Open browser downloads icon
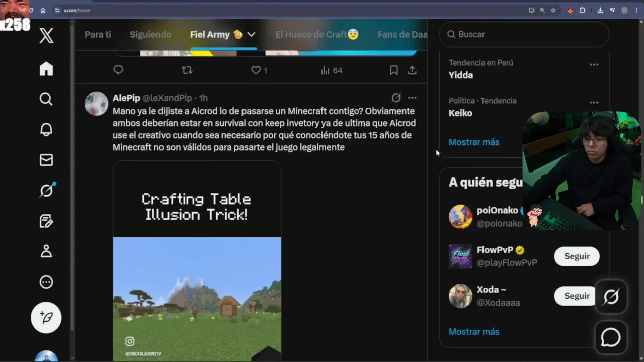The width and height of the screenshot is (644, 362). pos(600,10)
